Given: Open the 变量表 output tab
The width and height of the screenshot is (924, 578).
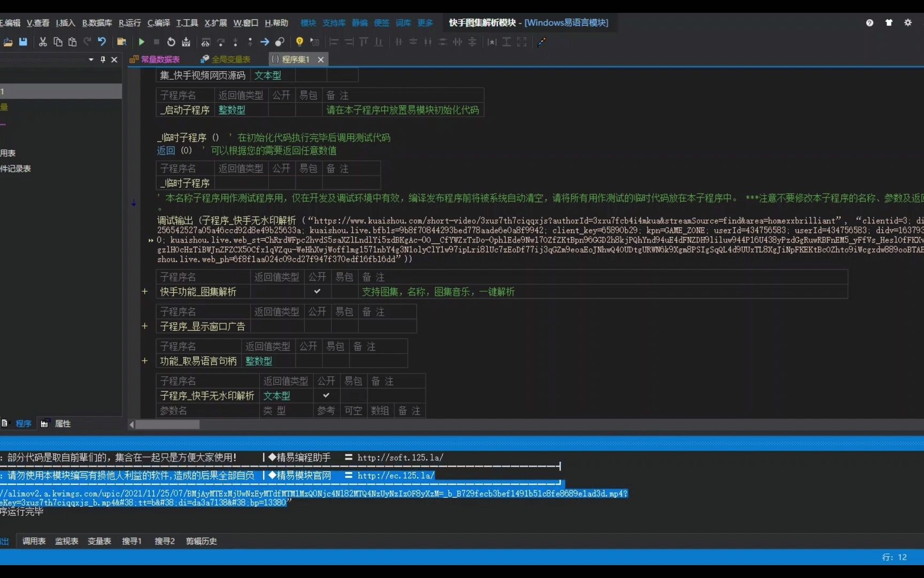Looking at the screenshot, I should pyautogui.click(x=99, y=541).
